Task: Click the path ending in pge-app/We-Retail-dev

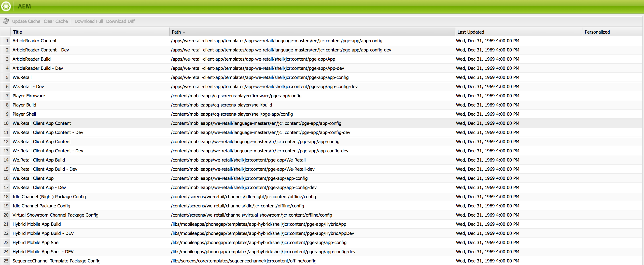Action: point(243,169)
